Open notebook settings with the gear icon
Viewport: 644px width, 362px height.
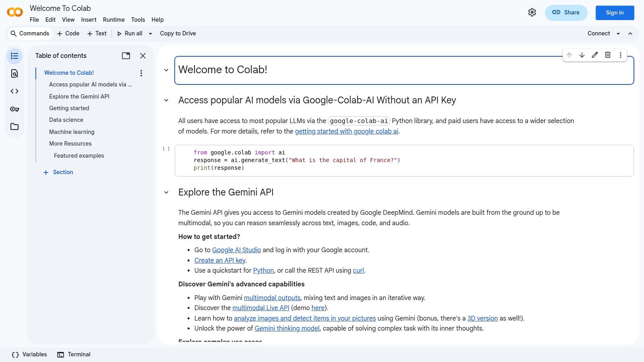pyautogui.click(x=532, y=12)
